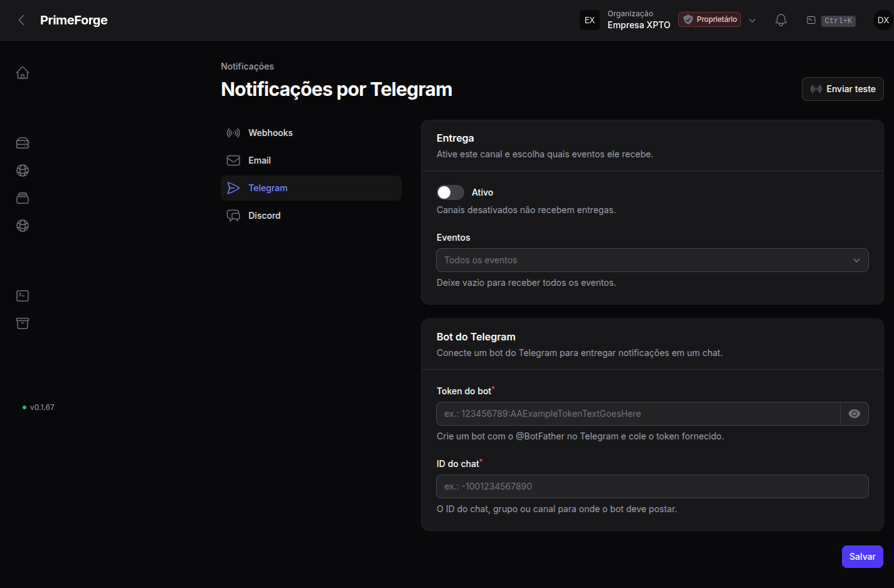Switch to Webhooks notifications tab
The height and width of the screenshot is (588, 894).
pyautogui.click(x=311, y=133)
